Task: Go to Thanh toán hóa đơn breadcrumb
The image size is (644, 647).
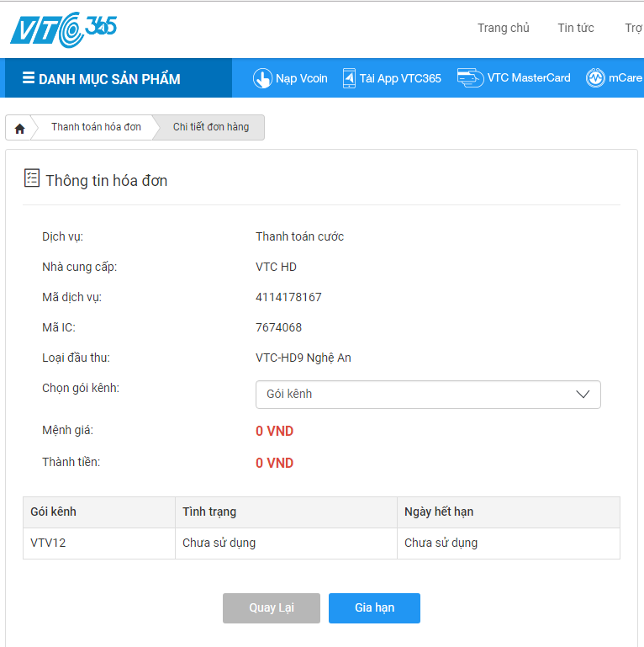Action: [96, 127]
